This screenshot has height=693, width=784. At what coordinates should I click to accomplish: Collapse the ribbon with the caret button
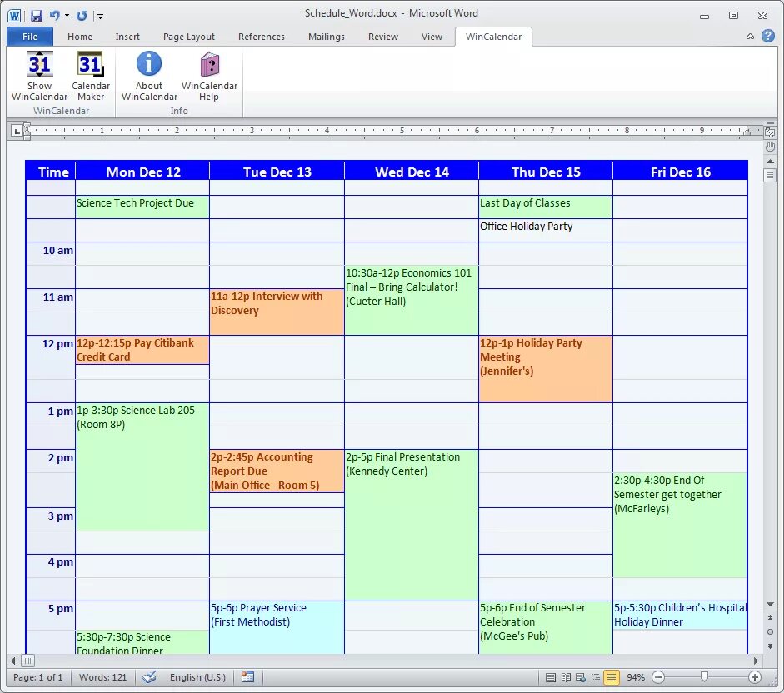pos(750,36)
